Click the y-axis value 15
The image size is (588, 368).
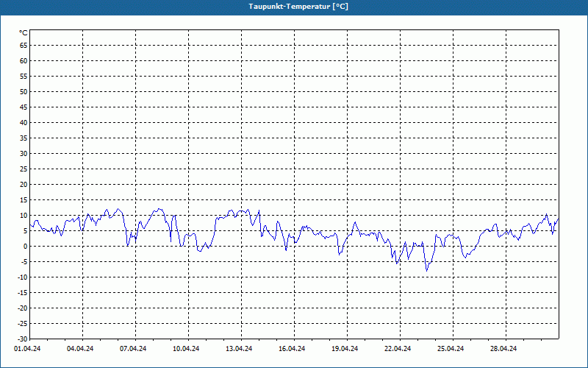[x=24, y=200]
